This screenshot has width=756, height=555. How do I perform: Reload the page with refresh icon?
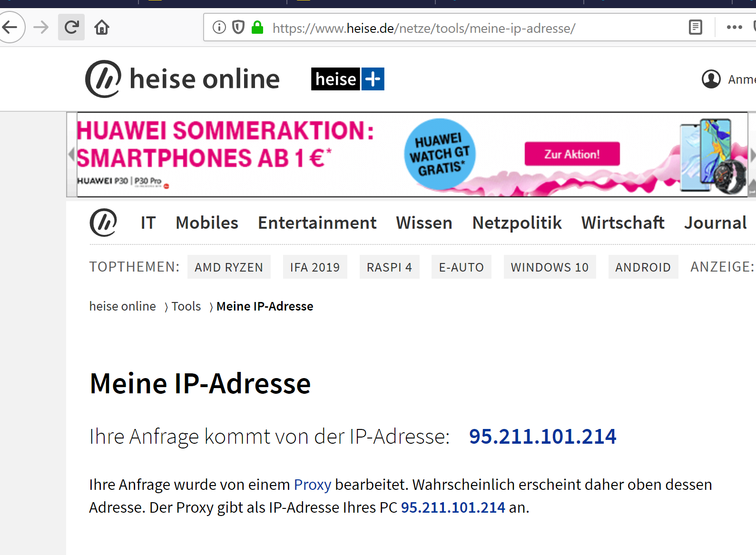coord(71,27)
